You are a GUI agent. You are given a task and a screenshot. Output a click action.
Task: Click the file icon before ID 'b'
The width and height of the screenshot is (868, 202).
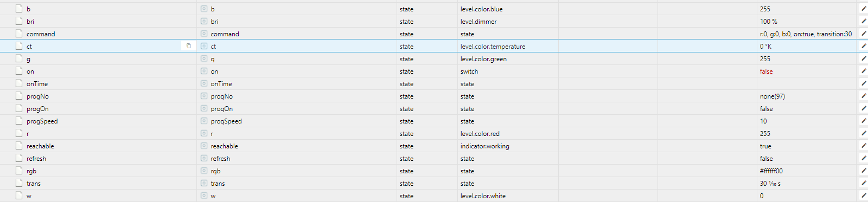(19, 9)
